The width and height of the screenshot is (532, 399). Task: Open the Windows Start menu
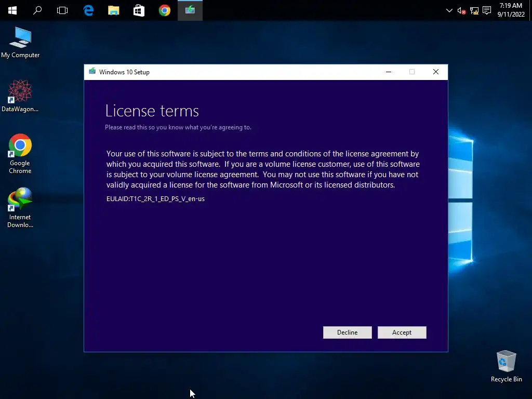12,10
